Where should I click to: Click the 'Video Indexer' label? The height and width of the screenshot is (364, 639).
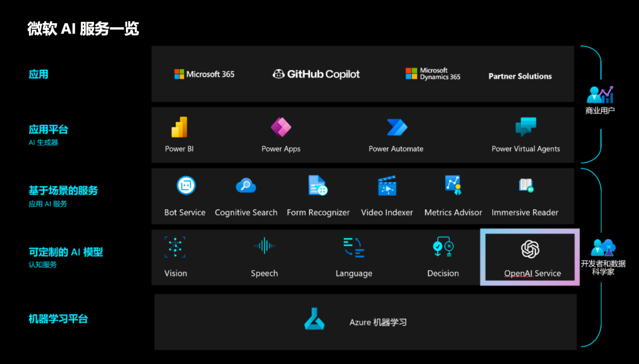pos(387,212)
